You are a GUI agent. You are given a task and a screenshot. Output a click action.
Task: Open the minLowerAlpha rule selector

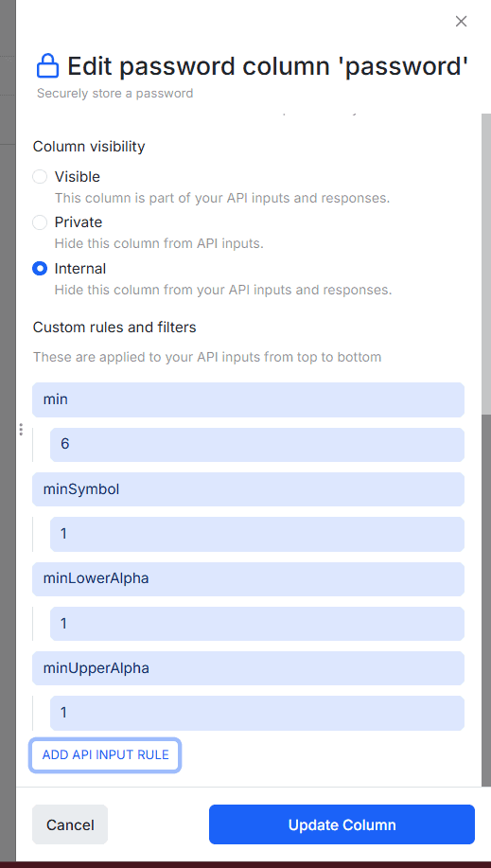[248, 579]
